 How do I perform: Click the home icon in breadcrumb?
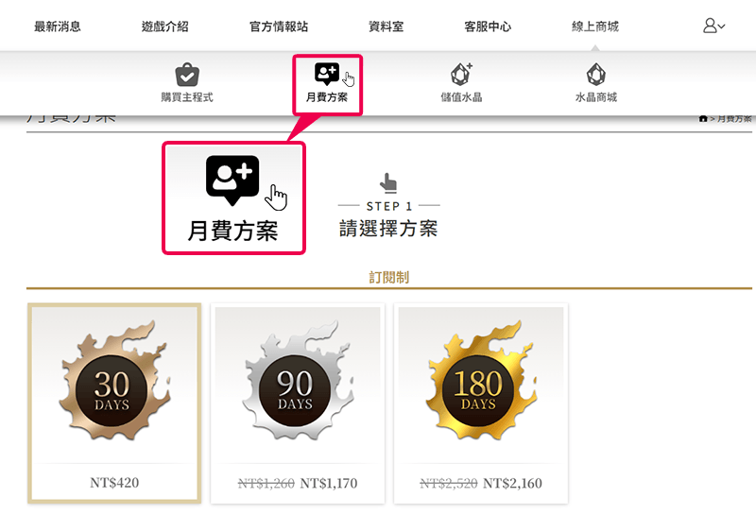click(x=703, y=119)
